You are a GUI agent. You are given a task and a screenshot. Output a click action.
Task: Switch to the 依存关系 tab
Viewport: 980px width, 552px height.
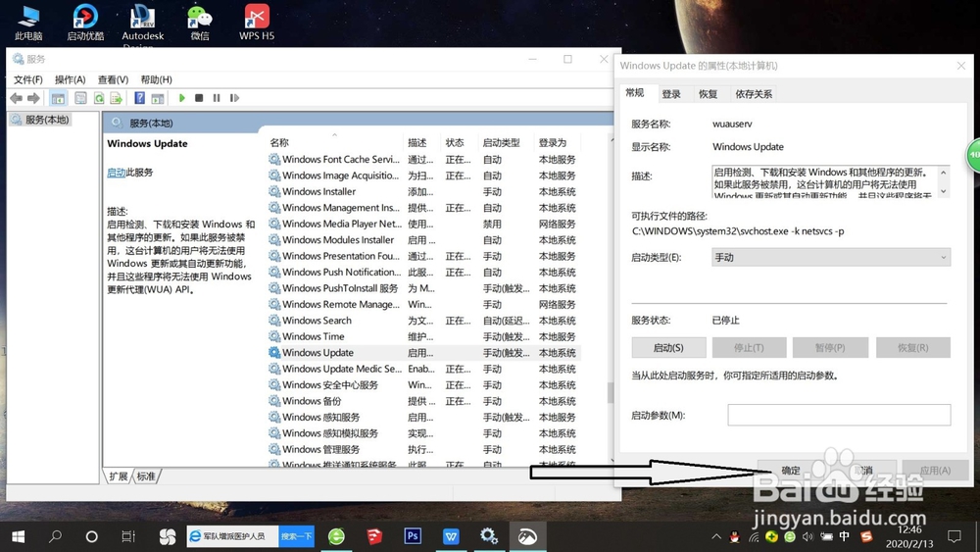click(753, 94)
